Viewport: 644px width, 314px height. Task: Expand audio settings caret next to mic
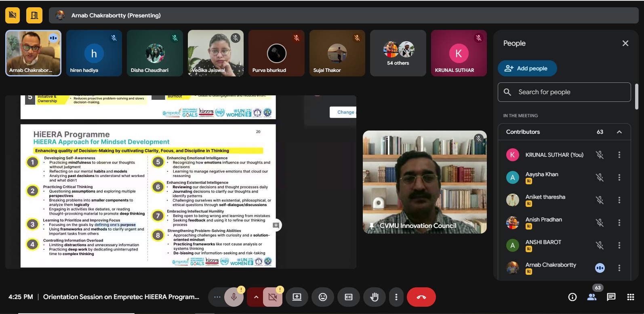pyautogui.click(x=256, y=297)
